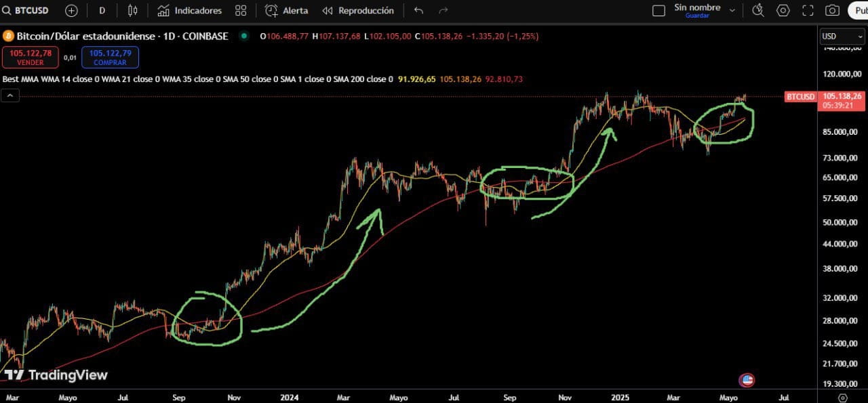The height and width of the screenshot is (403, 868).
Task: Click the 105.138,26 current price label on the axis
Action: [x=842, y=96]
